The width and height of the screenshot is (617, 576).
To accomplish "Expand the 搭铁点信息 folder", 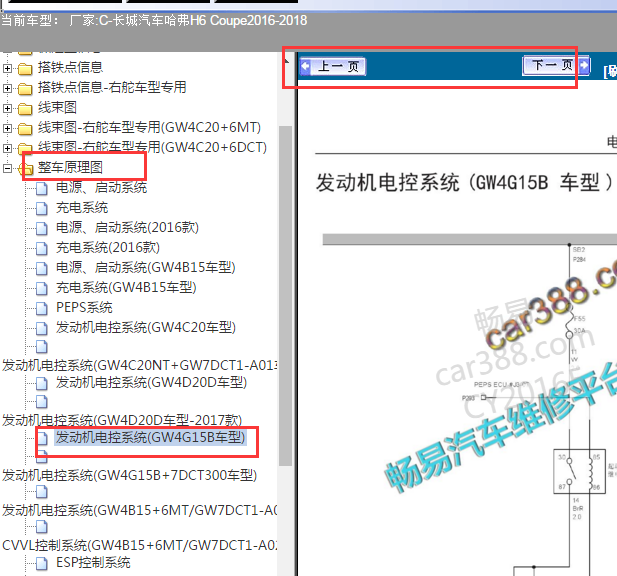I will pyautogui.click(x=7, y=68).
